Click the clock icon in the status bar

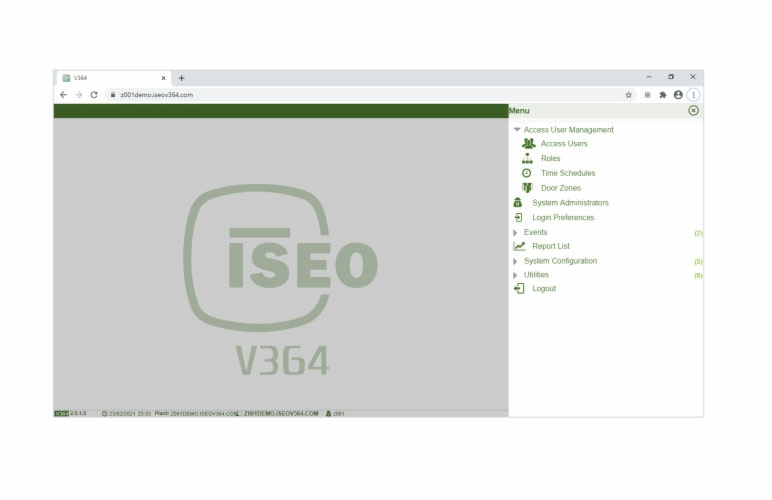coord(104,413)
